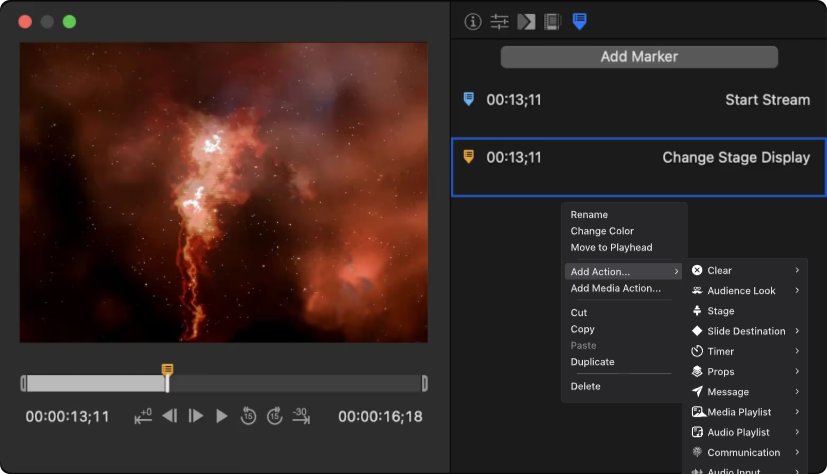Screen dimensions: 827x474
Task: Click the out-point handle on scrubber
Action: pos(425,383)
